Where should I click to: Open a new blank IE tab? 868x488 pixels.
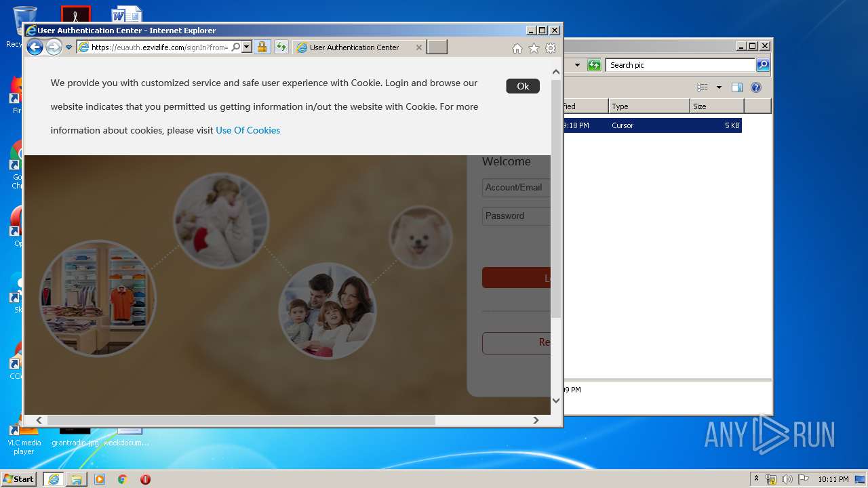click(437, 47)
